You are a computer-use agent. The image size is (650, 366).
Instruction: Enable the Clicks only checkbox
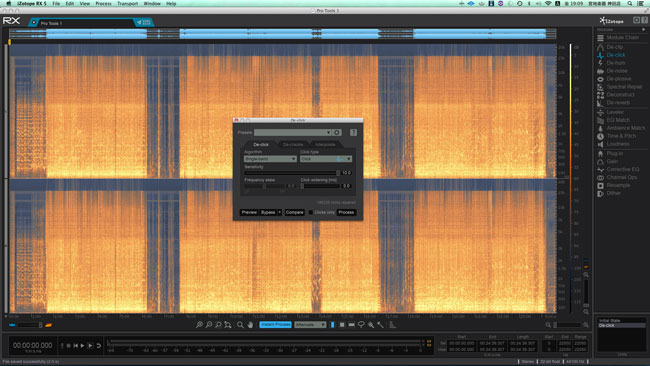pyautogui.click(x=310, y=212)
